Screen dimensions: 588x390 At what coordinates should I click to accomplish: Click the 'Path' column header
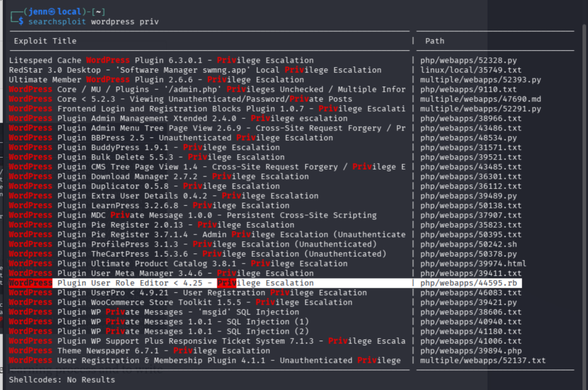tap(435, 41)
